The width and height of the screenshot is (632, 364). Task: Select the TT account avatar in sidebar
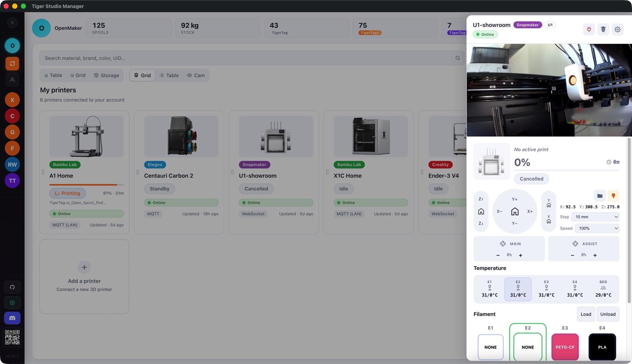point(12,181)
